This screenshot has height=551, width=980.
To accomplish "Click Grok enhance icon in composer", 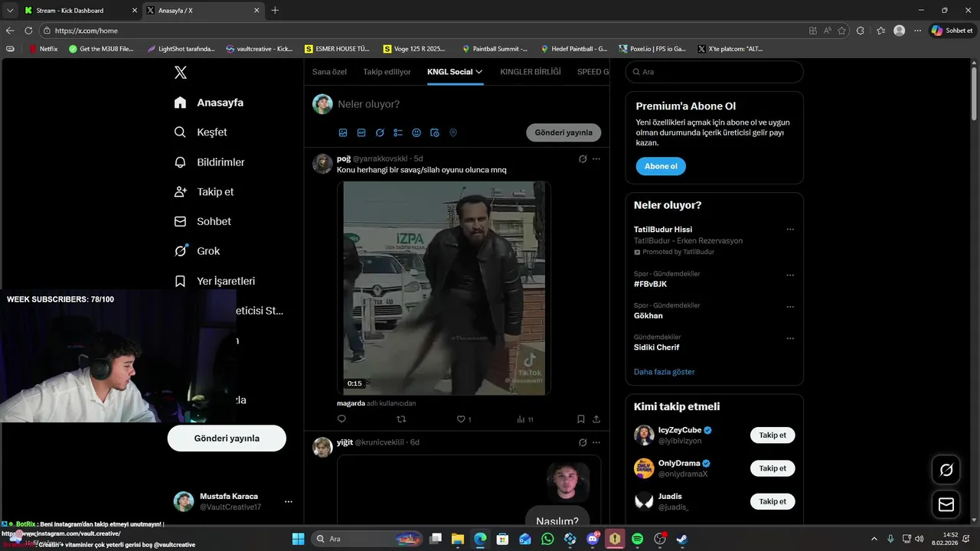I will (380, 132).
